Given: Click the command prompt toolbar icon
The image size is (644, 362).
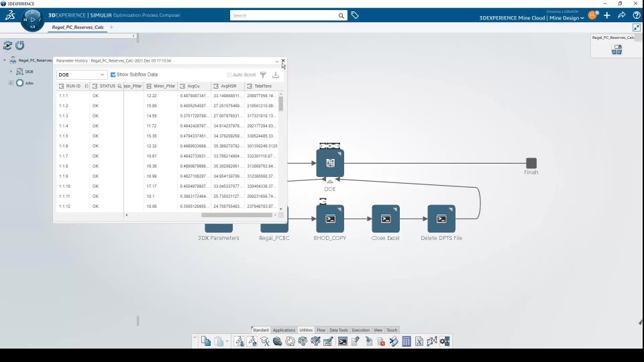Looking at the screenshot, I should click(343, 341).
